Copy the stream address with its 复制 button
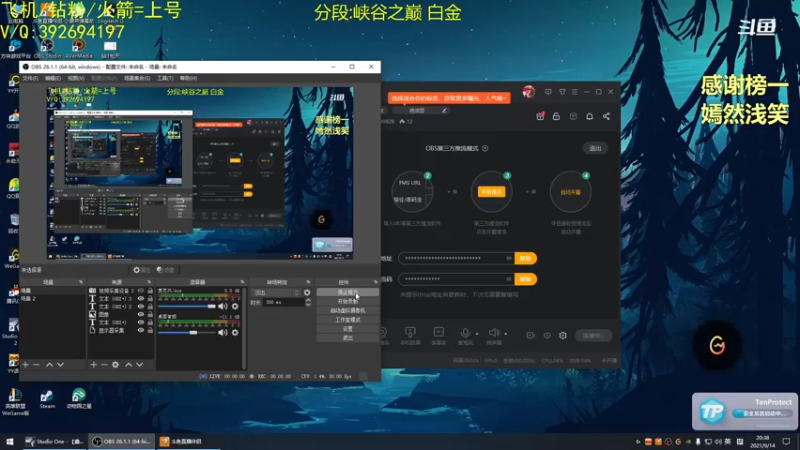The image size is (800, 450). coord(526,258)
